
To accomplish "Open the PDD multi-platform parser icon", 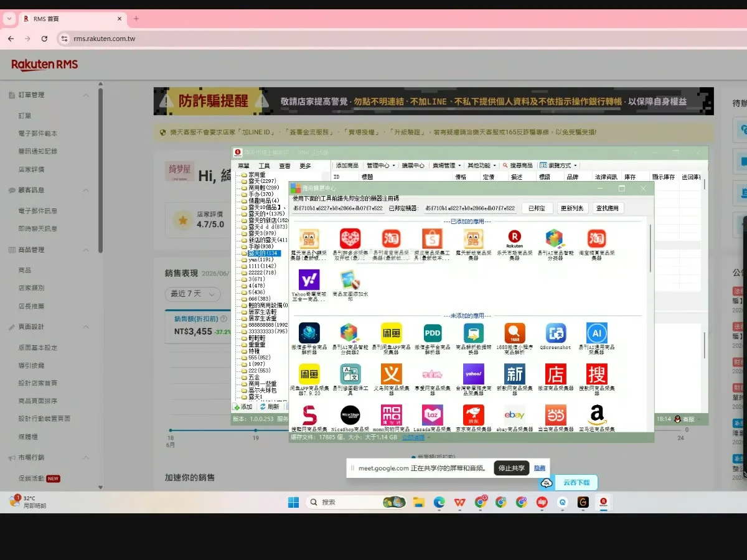I will pos(432,333).
